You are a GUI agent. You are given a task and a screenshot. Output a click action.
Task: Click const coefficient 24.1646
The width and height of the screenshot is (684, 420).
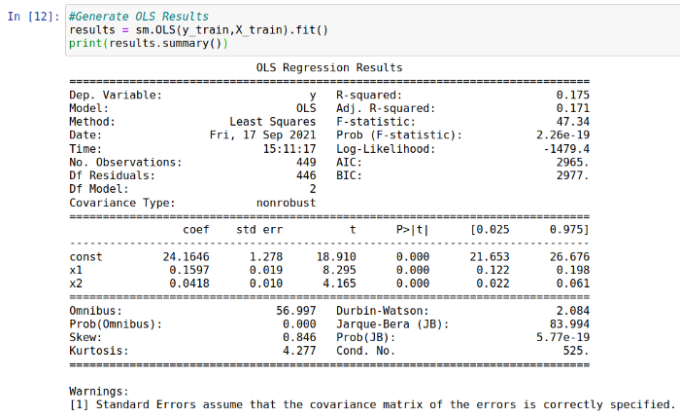[186, 257]
